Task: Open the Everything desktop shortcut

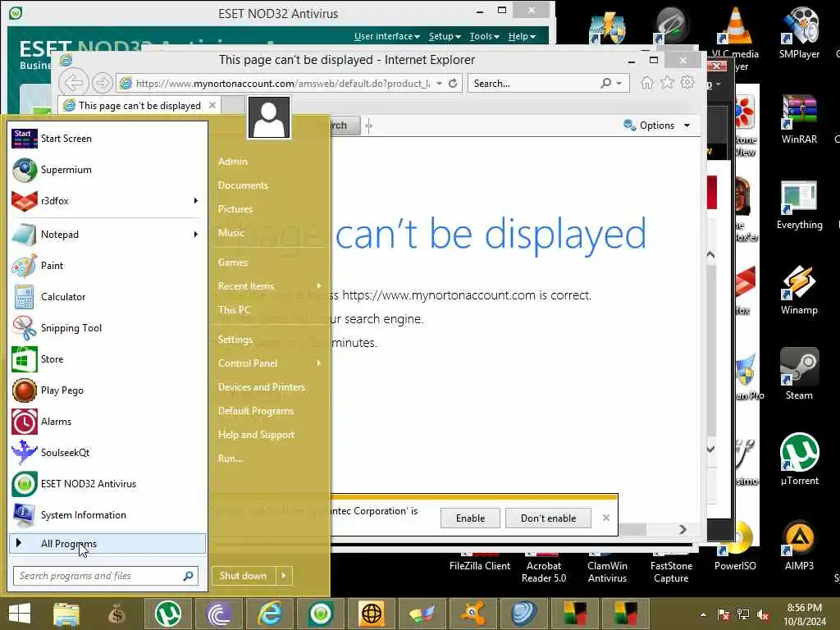Action: 799,204
